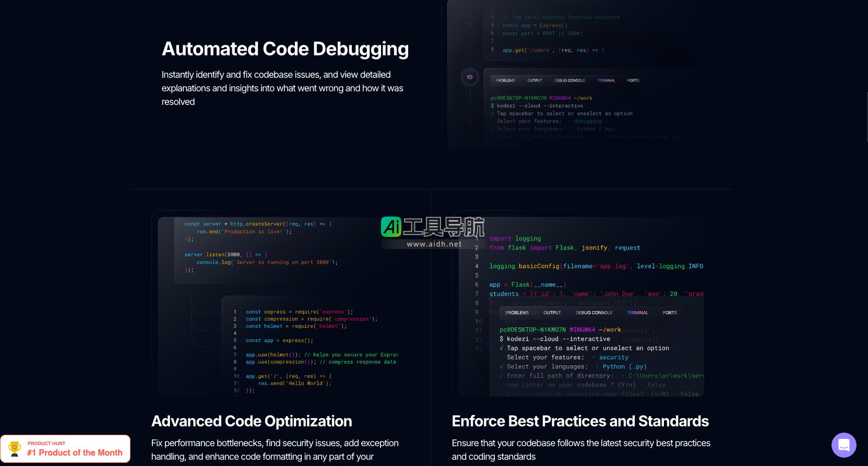The height and width of the screenshot is (466, 868).
Task: Open DEBUG CONSOLE tab in the Flask code panel
Action: pos(594,313)
